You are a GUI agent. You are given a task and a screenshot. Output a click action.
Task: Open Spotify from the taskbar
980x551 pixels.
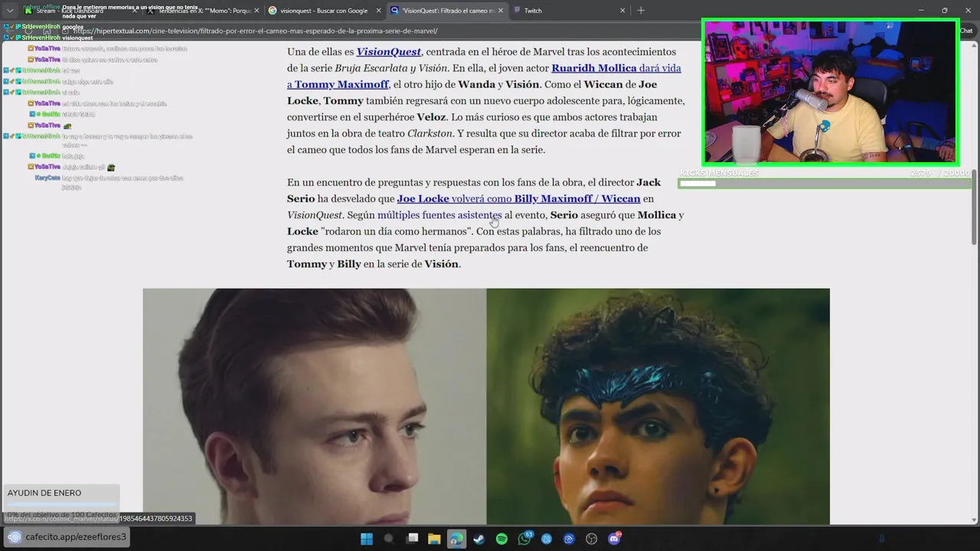501,539
